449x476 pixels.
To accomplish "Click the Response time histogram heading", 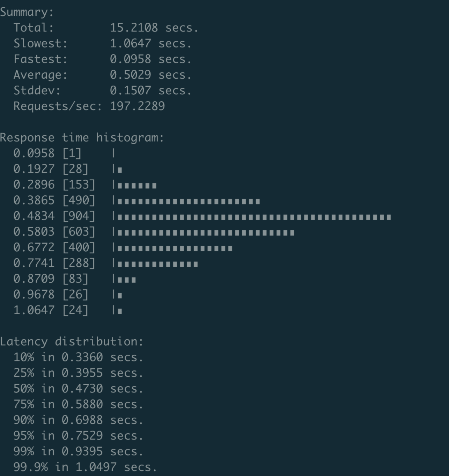I will tap(82, 138).
